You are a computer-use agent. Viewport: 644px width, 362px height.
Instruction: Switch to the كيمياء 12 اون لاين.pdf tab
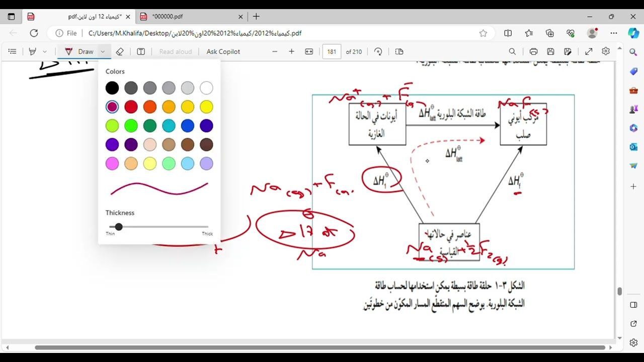coord(79,17)
